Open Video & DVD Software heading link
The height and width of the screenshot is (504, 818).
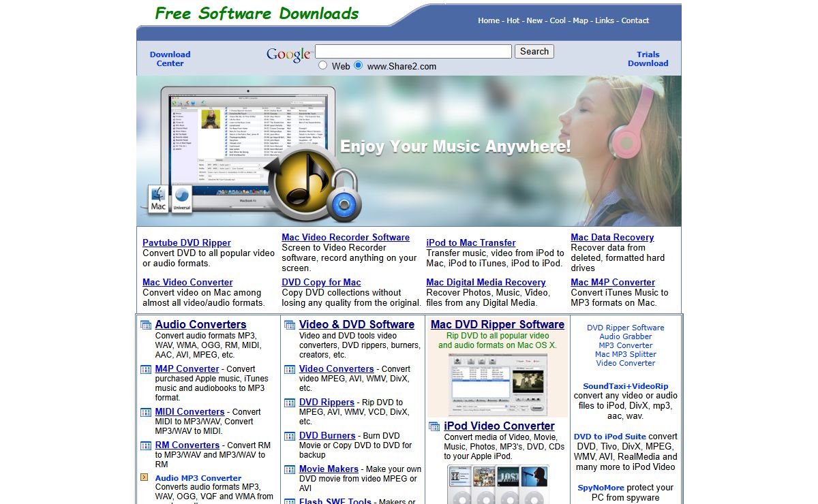tap(357, 324)
